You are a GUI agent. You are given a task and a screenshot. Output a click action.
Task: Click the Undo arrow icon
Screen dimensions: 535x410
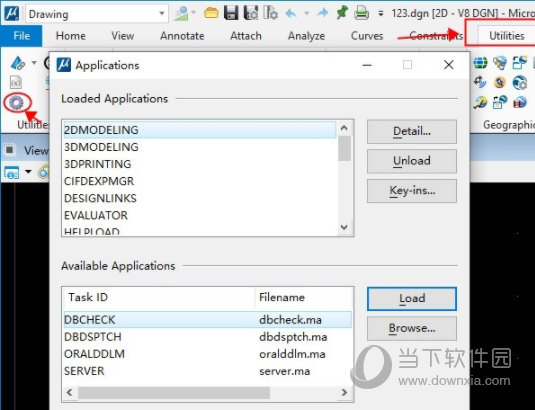tap(291, 13)
